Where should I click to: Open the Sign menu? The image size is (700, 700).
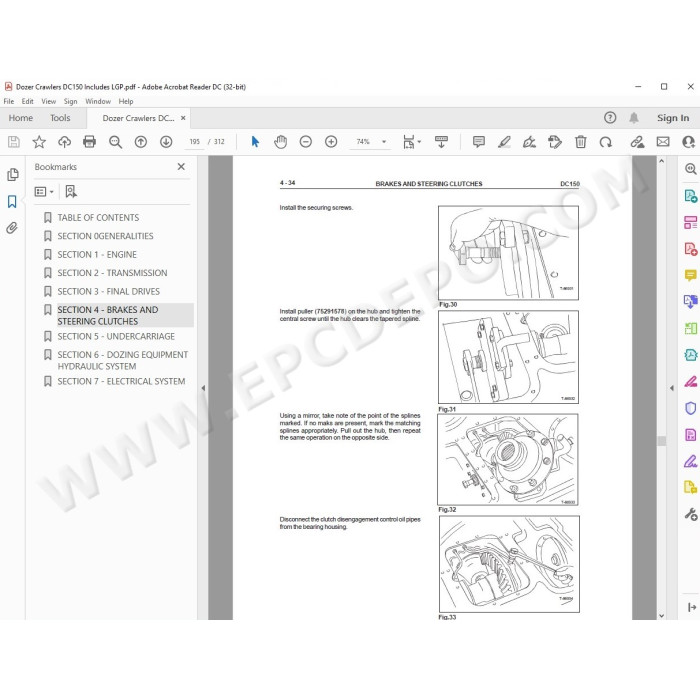pos(71,101)
